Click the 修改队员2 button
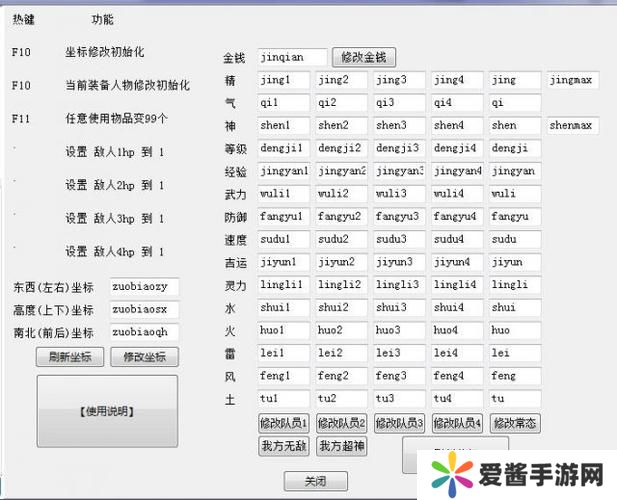The height and width of the screenshot is (500, 617). pos(342,423)
